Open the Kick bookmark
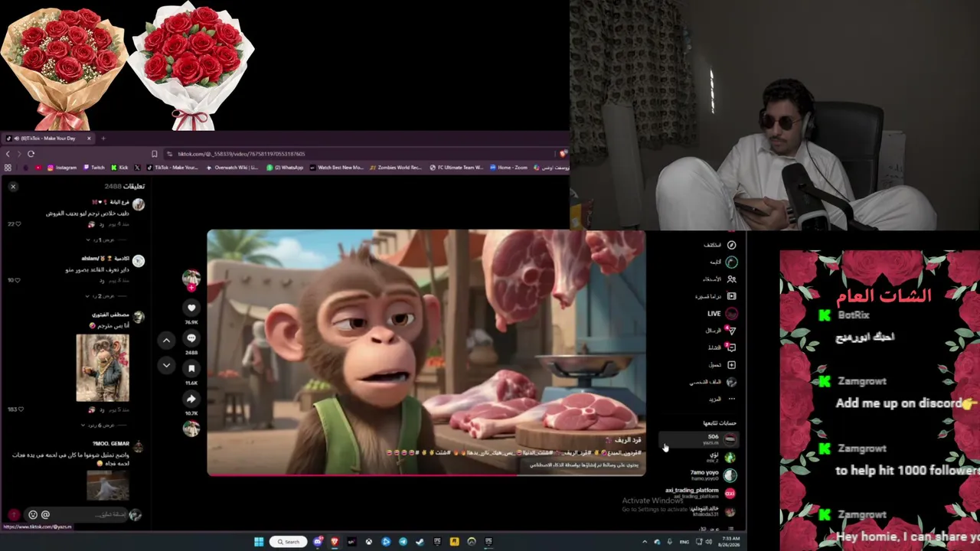The height and width of the screenshot is (551, 980). click(x=120, y=168)
